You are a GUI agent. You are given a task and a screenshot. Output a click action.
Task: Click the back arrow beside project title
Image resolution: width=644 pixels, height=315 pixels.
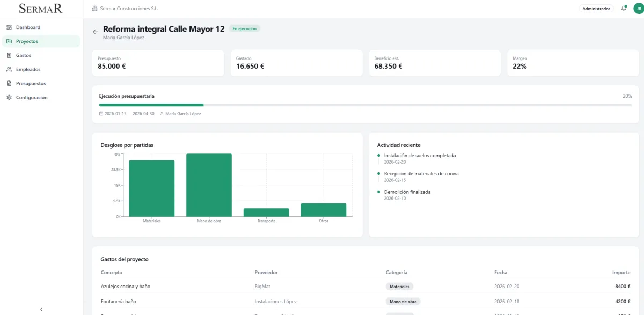tap(95, 32)
